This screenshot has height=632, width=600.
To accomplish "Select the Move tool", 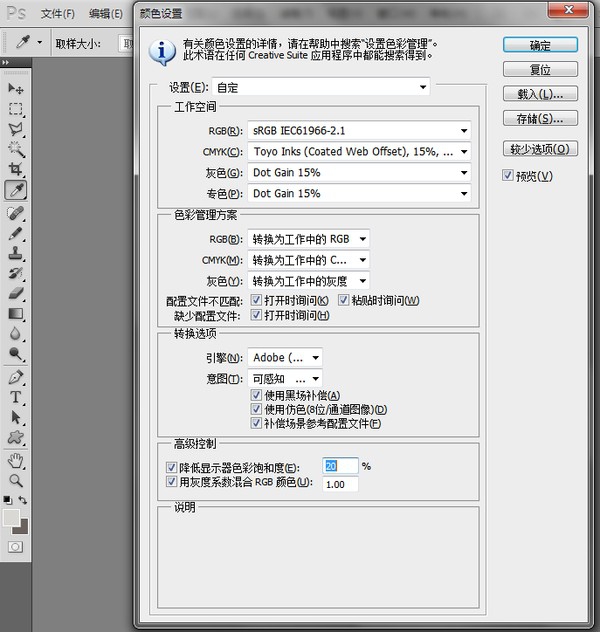I will [16, 88].
